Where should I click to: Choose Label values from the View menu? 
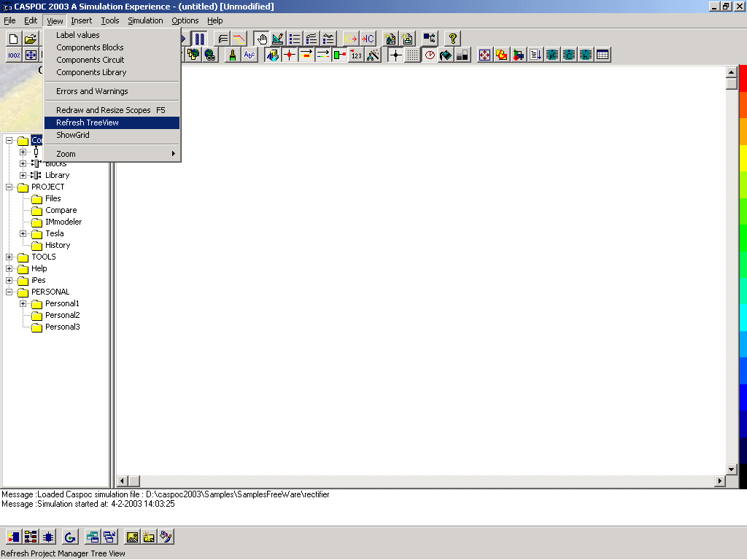click(112, 35)
